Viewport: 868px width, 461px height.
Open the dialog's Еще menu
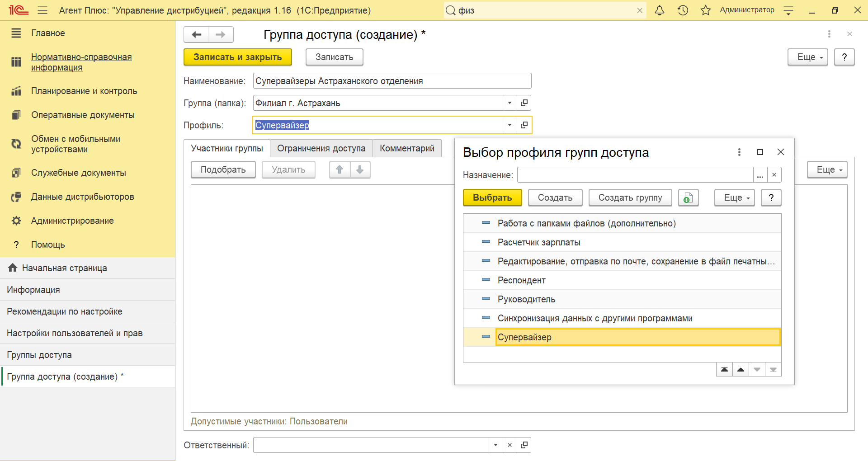[x=735, y=198]
